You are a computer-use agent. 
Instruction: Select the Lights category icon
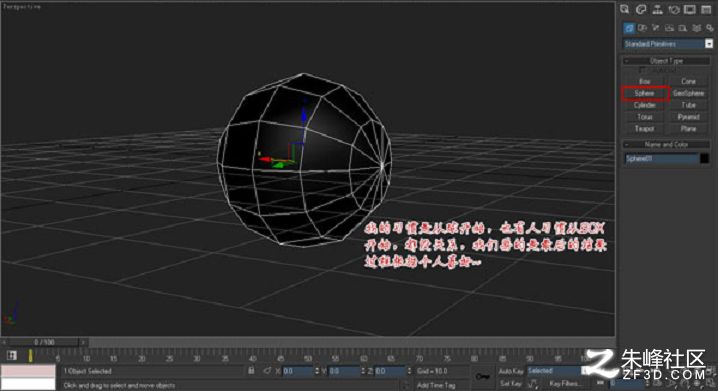coord(656,28)
